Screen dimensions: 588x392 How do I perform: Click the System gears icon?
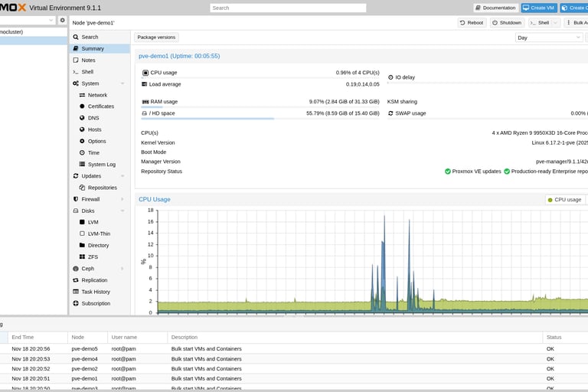coord(76,83)
